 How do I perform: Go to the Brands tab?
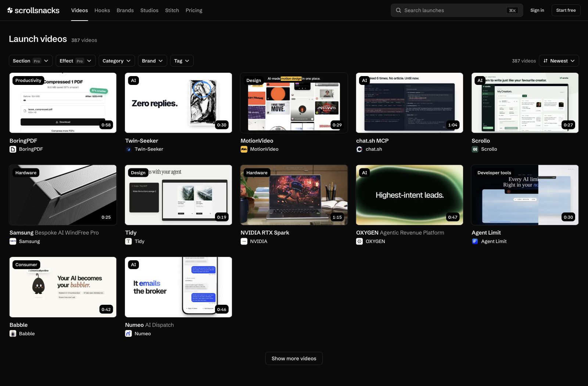coord(125,10)
